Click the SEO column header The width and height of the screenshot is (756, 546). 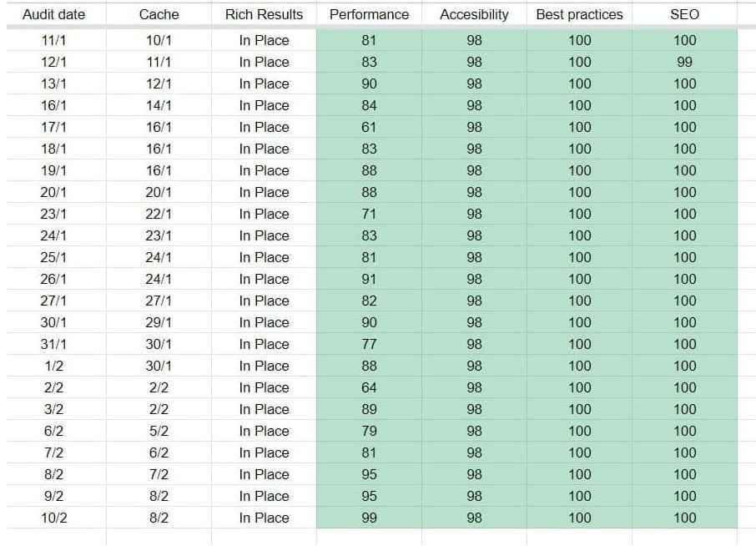coord(684,14)
